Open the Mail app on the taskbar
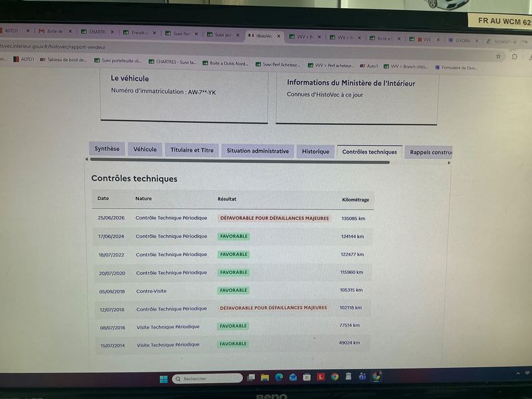Viewport: 532px width, 399px height. click(293, 377)
